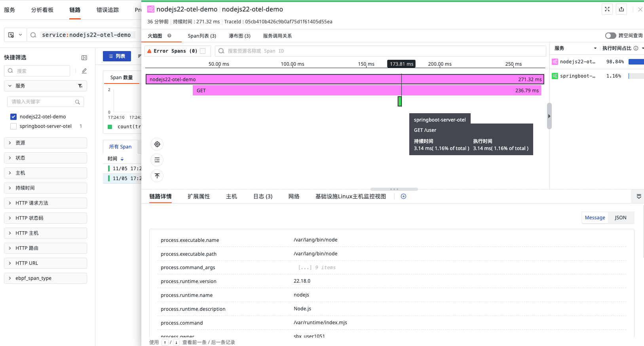This screenshot has height=346, width=644.
Task: Open the 扩展属性 tab
Action: (x=199, y=196)
